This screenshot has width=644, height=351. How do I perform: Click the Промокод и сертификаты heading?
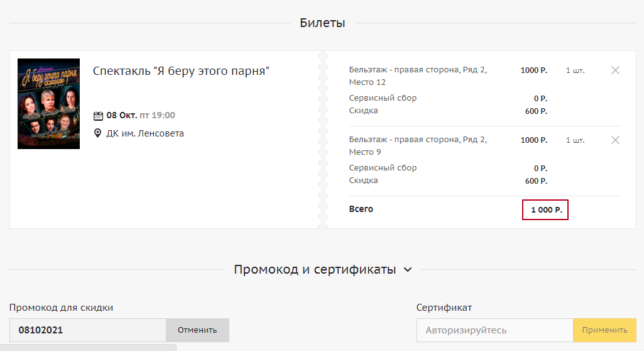pyautogui.click(x=314, y=270)
